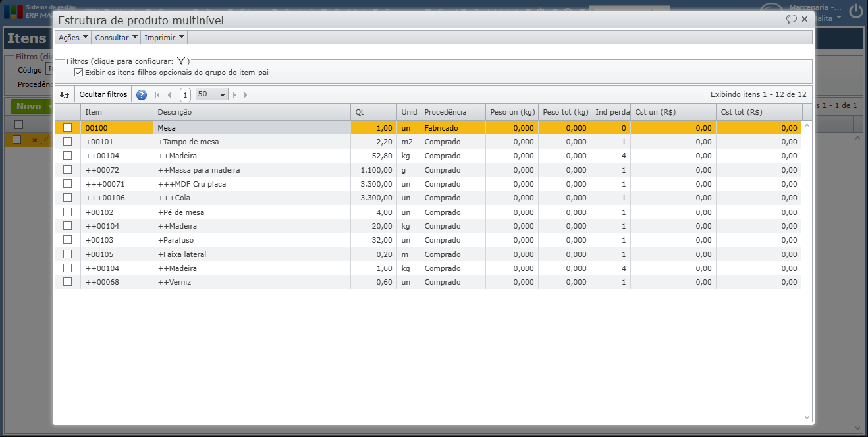Open the Talita user dropdown in background
Screen dimensions: 868x437
click(x=828, y=18)
